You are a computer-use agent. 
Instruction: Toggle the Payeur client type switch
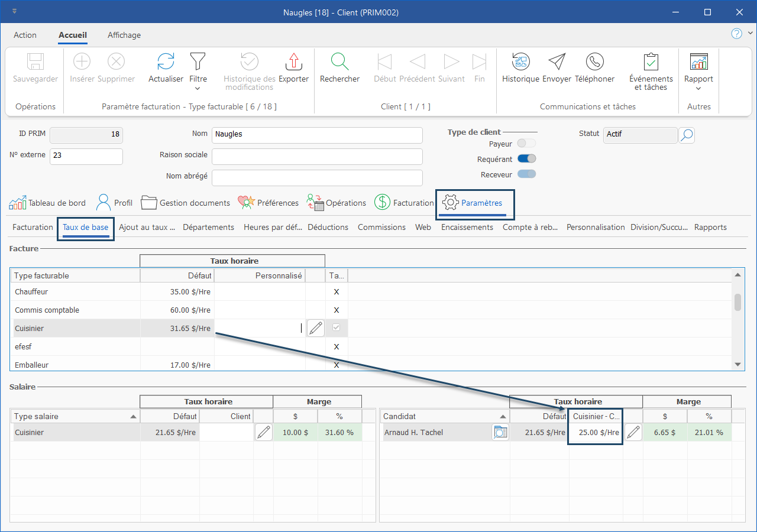tap(526, 144)
